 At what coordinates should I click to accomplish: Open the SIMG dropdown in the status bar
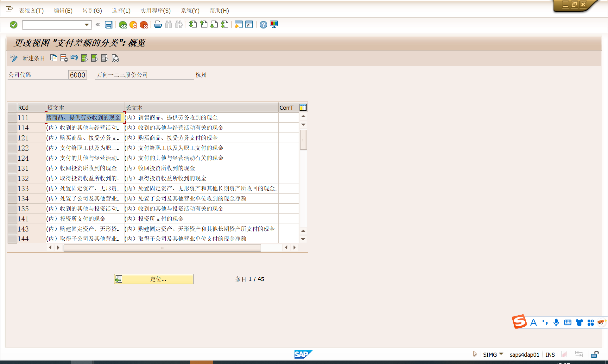[500, 355]
